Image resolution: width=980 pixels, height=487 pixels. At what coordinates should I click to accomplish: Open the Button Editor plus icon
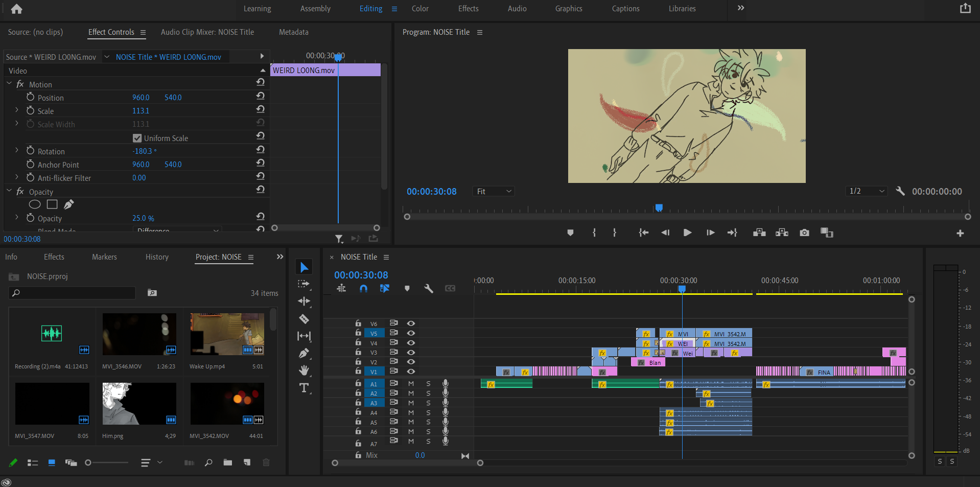[960, 234]
